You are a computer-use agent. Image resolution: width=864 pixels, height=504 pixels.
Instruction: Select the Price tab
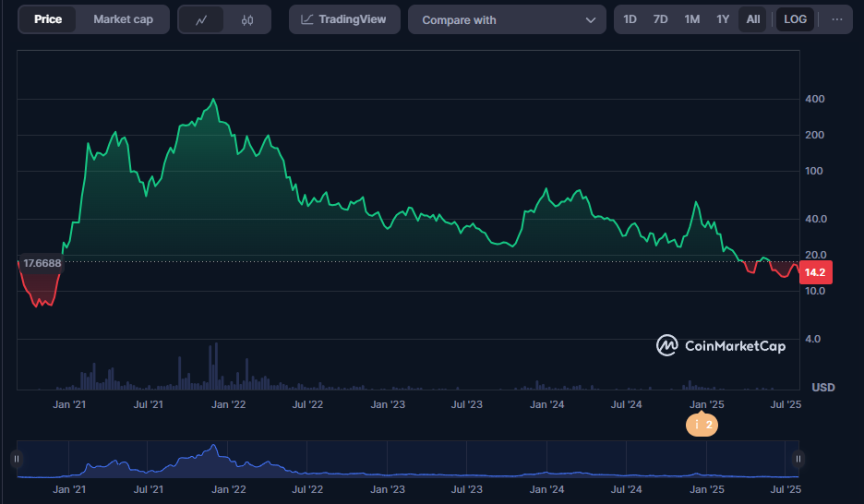pyautogui.click(x=48, y=19)
